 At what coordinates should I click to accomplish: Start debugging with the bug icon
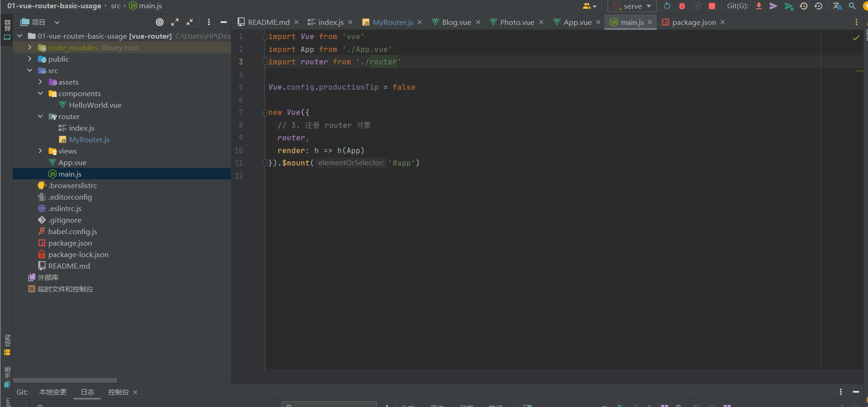click(682, 6)
